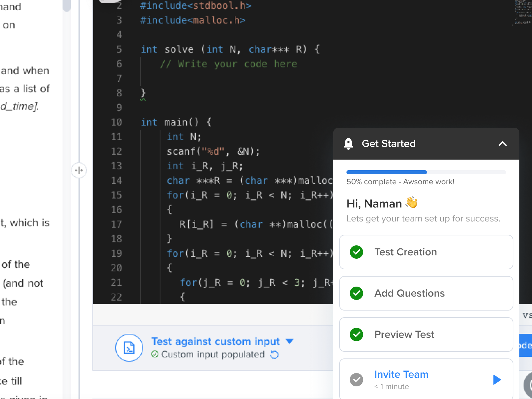Click the green check on Test Creation
The width and height of the screenshot is (532, 399).
[x=356, y=252]
